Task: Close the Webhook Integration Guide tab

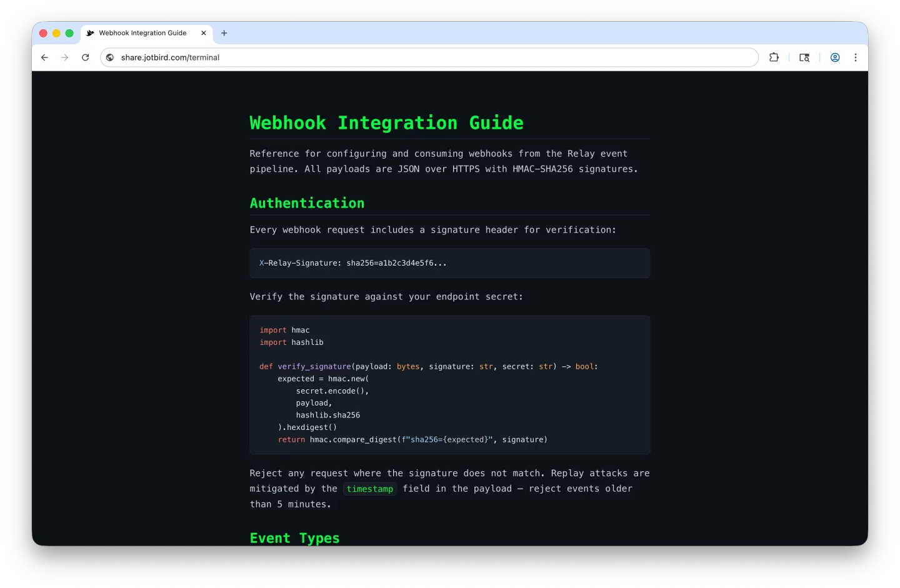Action: 203,33
